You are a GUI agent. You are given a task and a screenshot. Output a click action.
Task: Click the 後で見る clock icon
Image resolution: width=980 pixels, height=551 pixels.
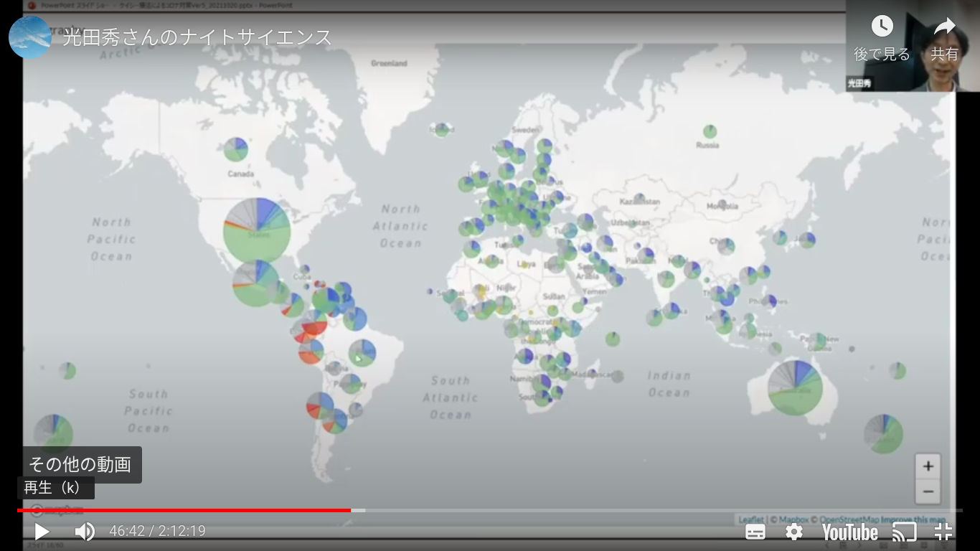click(882, 27)
